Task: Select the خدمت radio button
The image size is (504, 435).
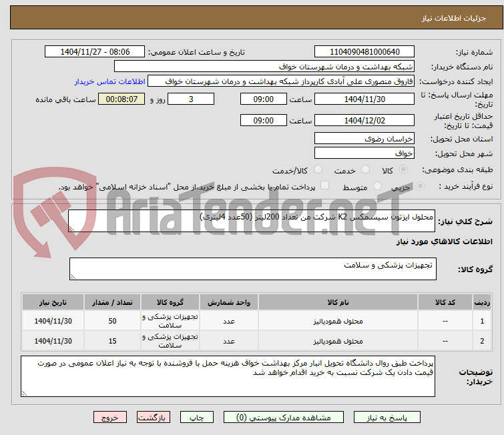Action: pyautogui.click(x=365, y=169)
